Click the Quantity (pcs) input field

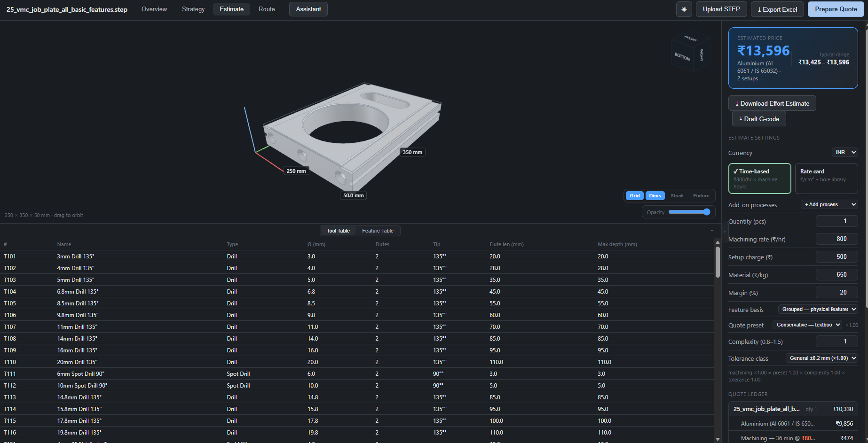(836, 221)
